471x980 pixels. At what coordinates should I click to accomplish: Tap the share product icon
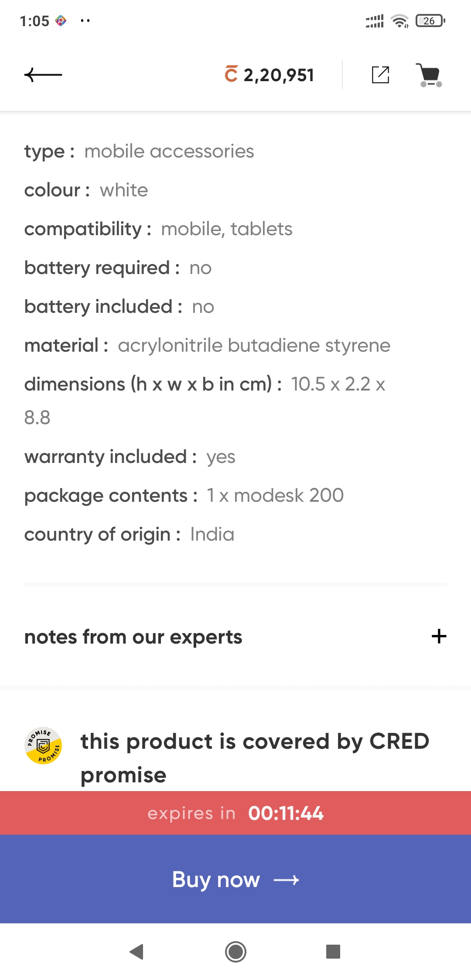pos(380,75)
